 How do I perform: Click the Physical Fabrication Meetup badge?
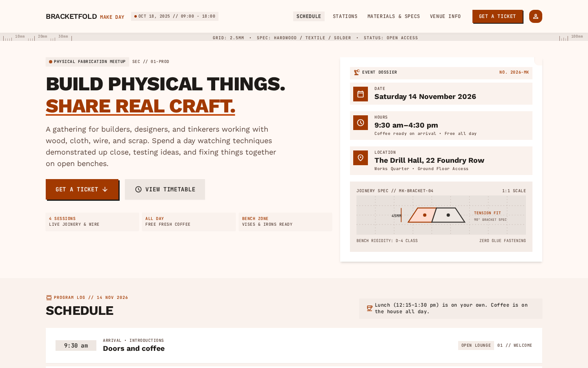(87, 62)
